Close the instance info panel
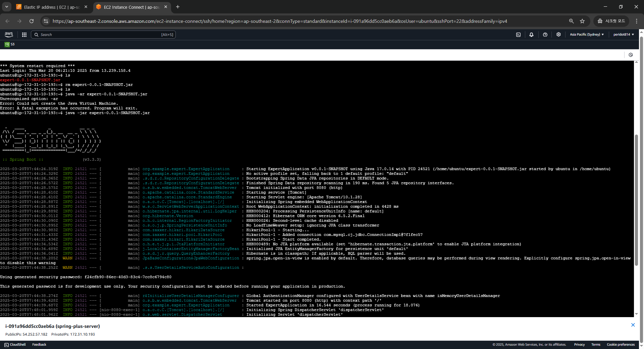Viewport: 644px width, 349px height. (633, 325)
